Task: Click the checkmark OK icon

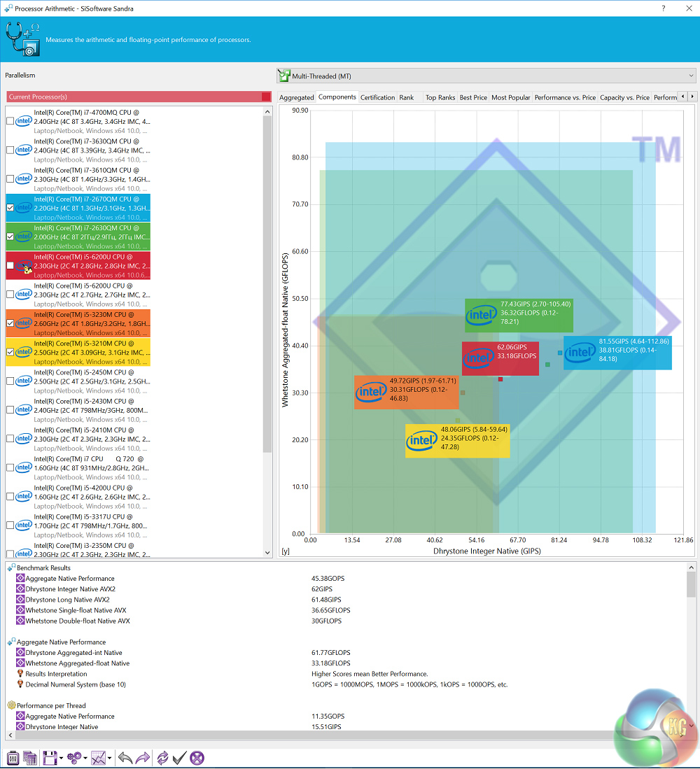Action: (179, 759)
